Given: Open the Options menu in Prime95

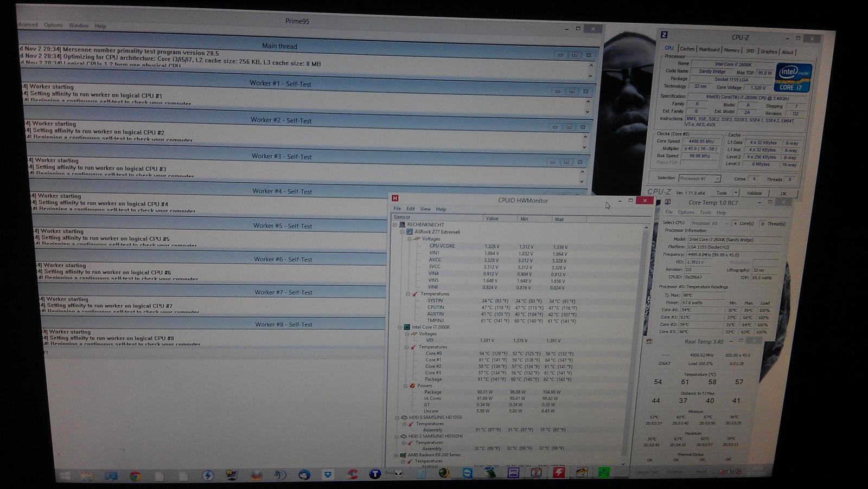Looking at the screenshot, I should point(53,25).
